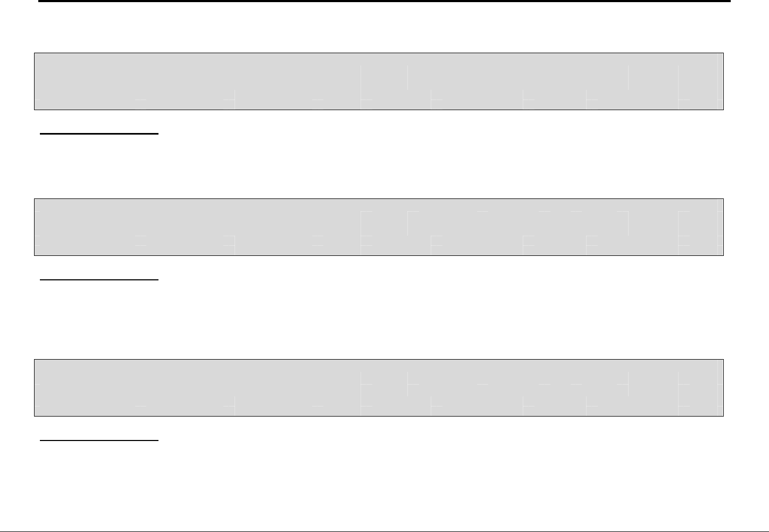This screenshot has height=532, width=769.
Task: Click the thin rule at the page bottom
Action: tap(384, 531)
